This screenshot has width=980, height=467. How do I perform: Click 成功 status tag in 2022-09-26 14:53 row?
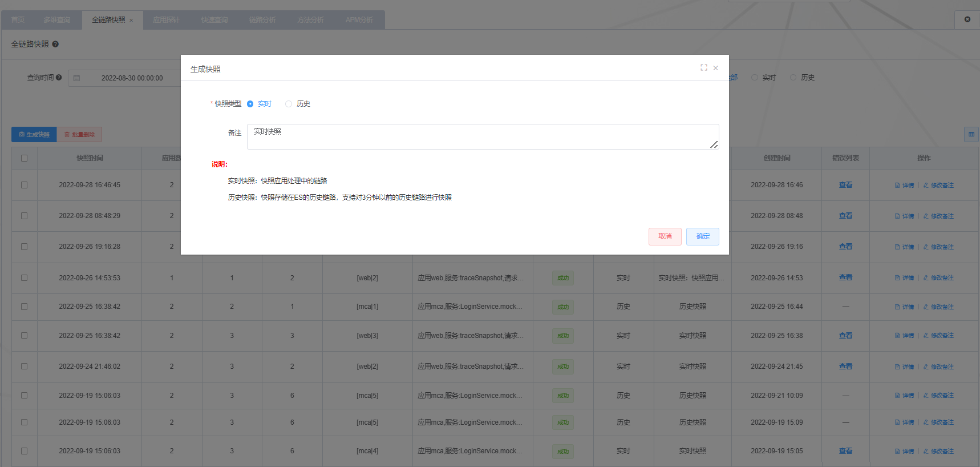[563, 278]
